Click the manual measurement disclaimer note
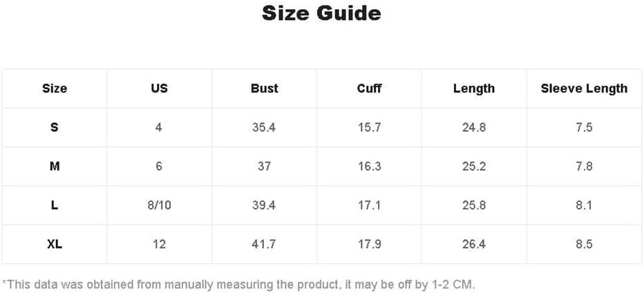The width and height of the screenshot is (644, 293). (238, 284)
